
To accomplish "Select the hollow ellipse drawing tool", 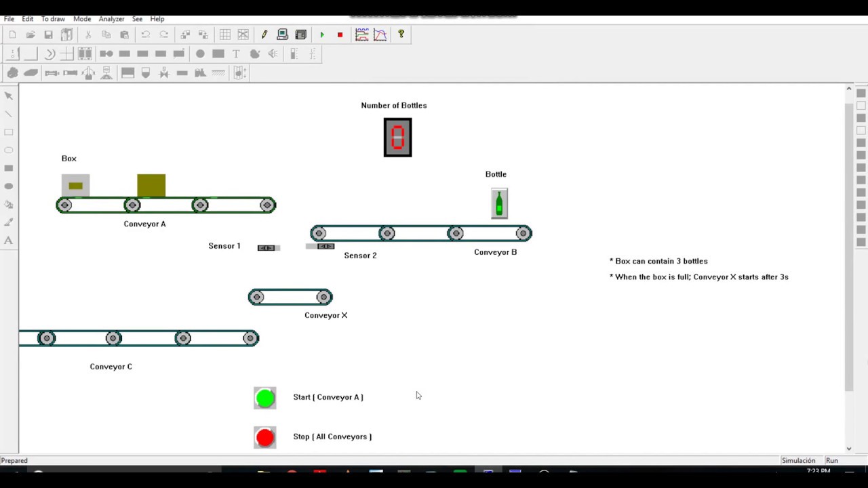I will (9, 150).
